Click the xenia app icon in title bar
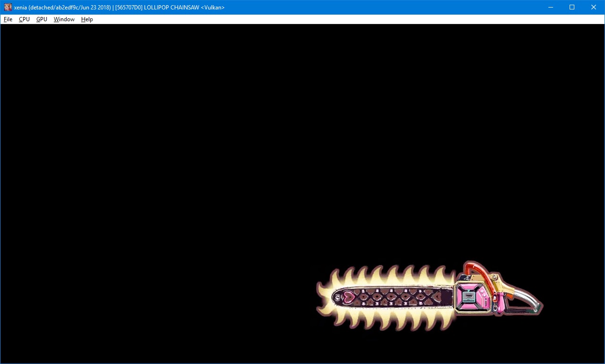 tap(8, 7)
